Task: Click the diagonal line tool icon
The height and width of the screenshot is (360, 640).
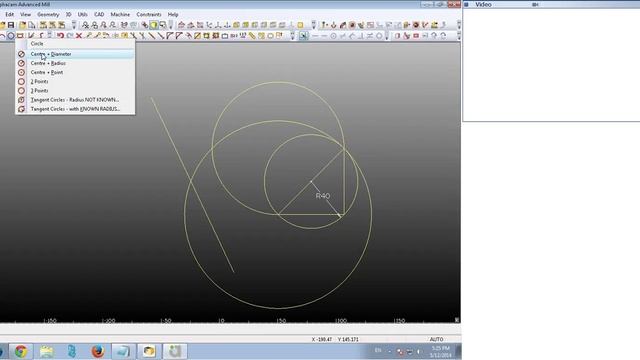Action: 151,36
